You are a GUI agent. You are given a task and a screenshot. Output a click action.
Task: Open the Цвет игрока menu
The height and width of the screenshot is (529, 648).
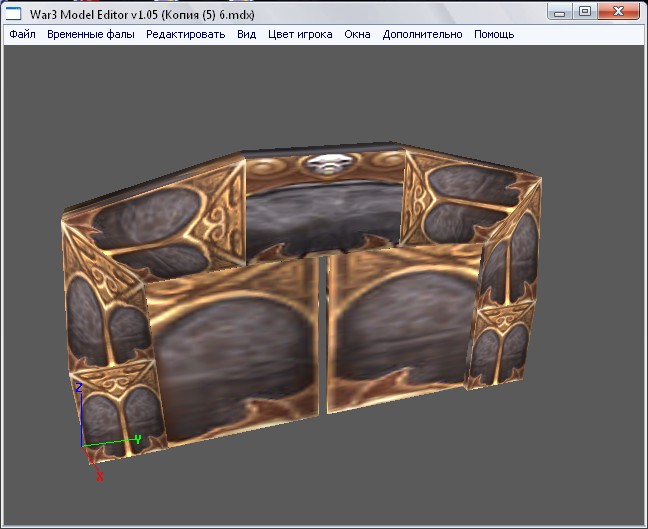300,34
